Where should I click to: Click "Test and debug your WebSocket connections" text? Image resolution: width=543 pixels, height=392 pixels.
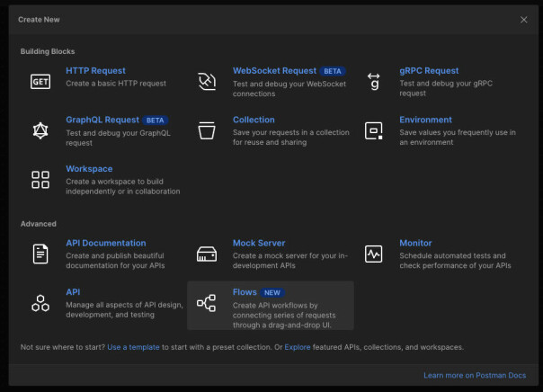pos(289,89)
